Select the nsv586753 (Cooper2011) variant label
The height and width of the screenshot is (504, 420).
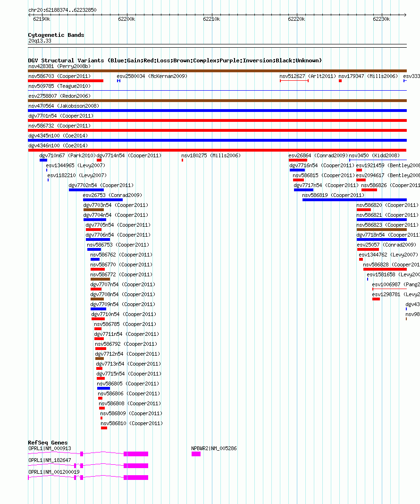[x=118, y=245]
